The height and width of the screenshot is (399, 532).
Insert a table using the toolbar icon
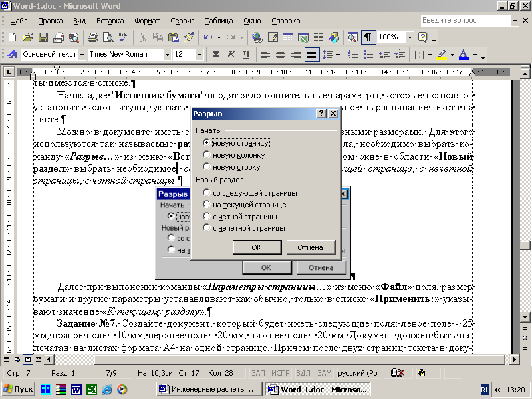coord(288,37)
